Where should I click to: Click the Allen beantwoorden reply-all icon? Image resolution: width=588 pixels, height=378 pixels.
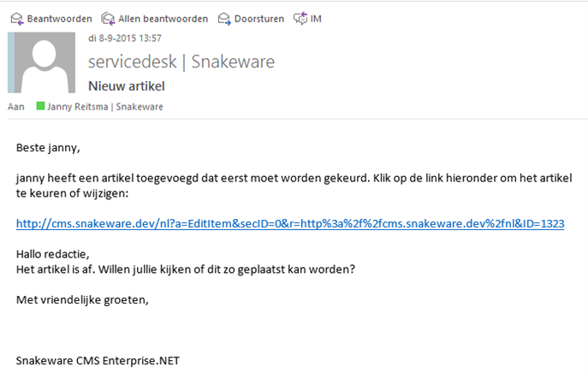click(x=108, y=19)
